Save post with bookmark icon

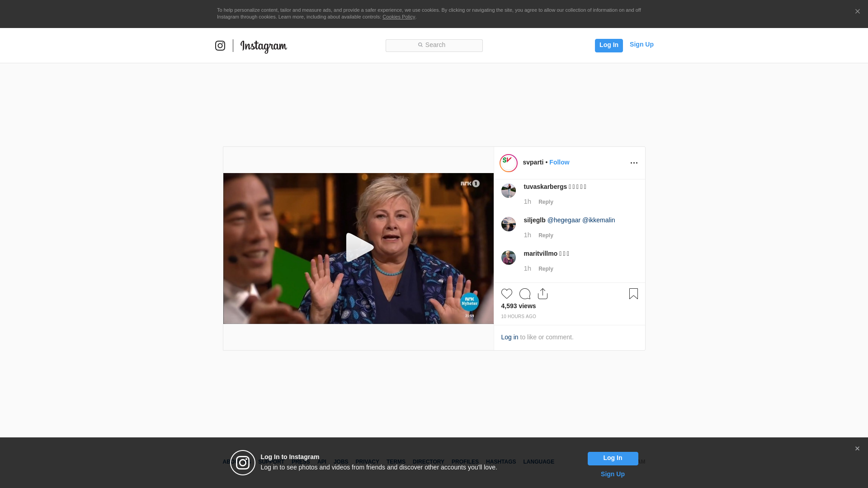(633, 294)
